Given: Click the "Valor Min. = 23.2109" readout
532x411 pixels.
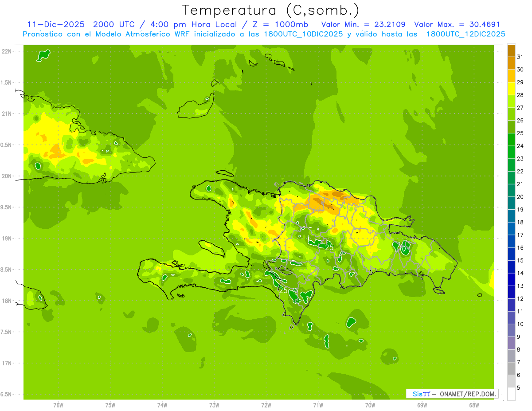Looking at the screenshot, I should click(363, 24).
